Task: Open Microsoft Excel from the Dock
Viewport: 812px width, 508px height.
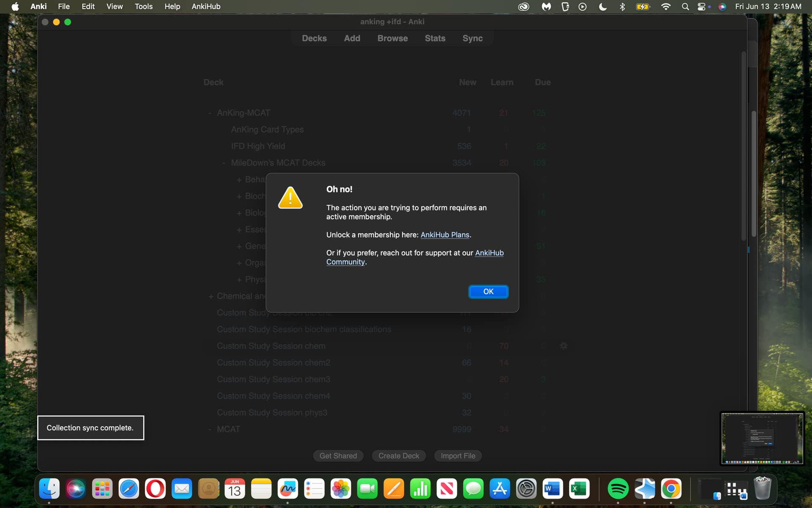Action: pyautogui.click(x=579, y=489)
